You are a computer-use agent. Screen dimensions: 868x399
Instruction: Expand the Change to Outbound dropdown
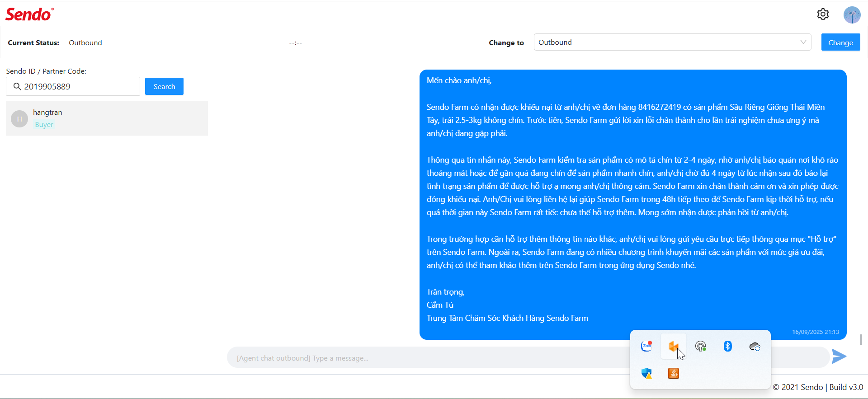pos(672,42)
